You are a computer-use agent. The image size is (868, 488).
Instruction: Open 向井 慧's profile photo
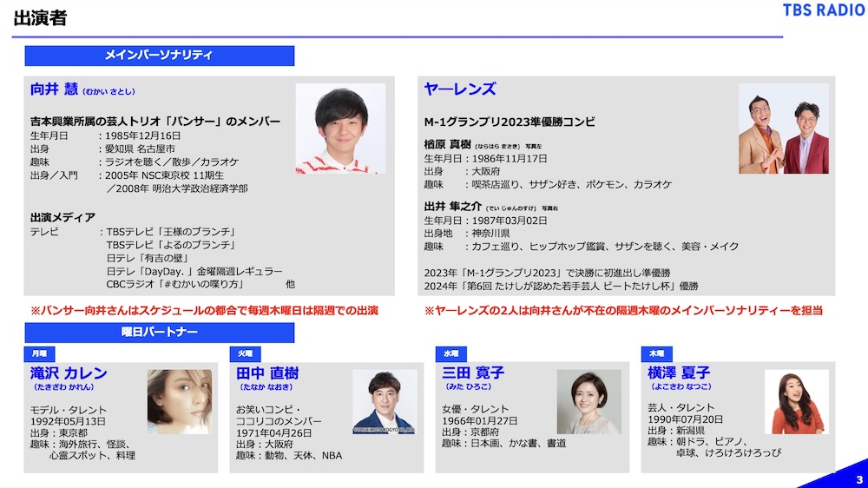[x=340, y=129]
